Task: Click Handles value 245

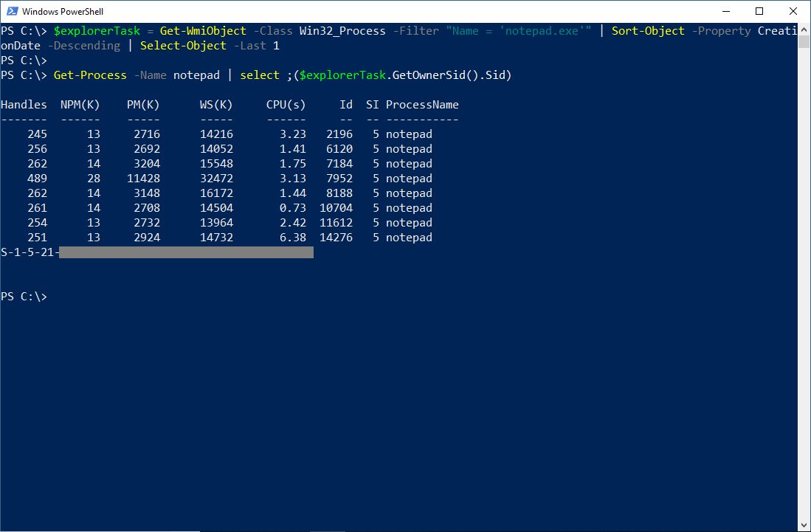Action: point(37,134)
